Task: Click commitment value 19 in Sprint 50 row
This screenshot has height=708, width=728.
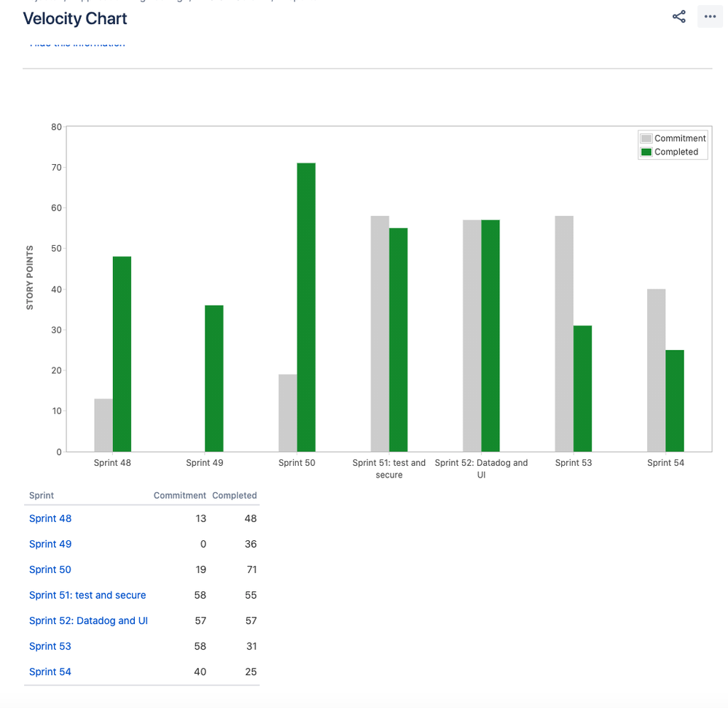Action: [200, 569]
